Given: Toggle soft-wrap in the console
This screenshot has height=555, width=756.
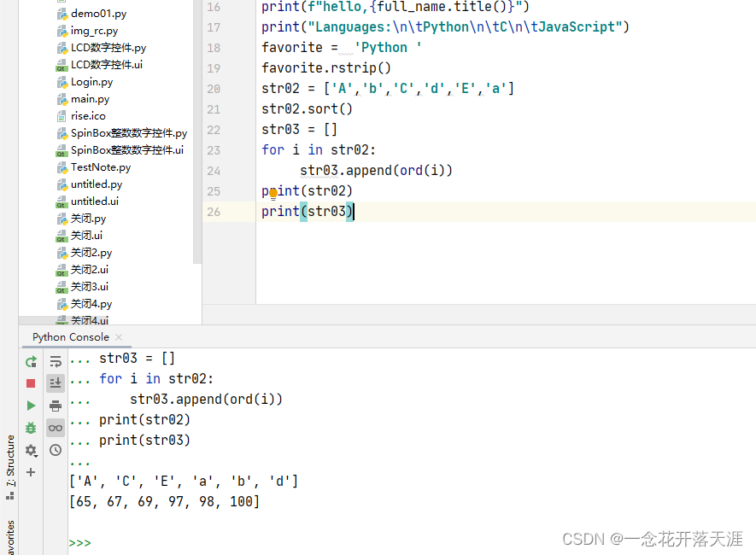Looking at the screenshot, I should click(56, 362).
